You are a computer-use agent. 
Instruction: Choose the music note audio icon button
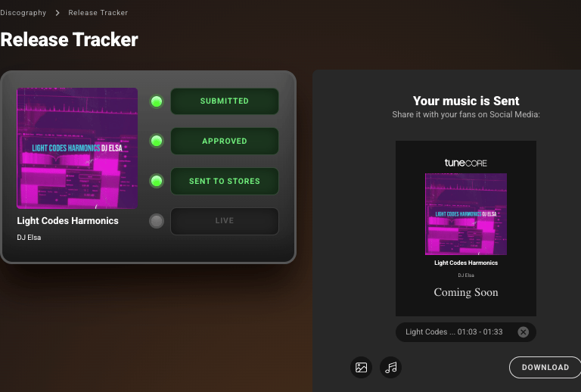[390, 368]
